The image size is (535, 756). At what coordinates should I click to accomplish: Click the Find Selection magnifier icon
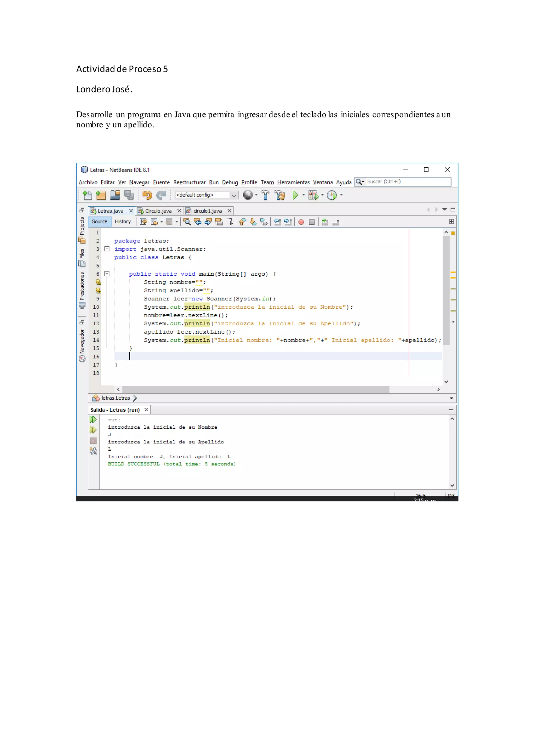click(187, 222)
